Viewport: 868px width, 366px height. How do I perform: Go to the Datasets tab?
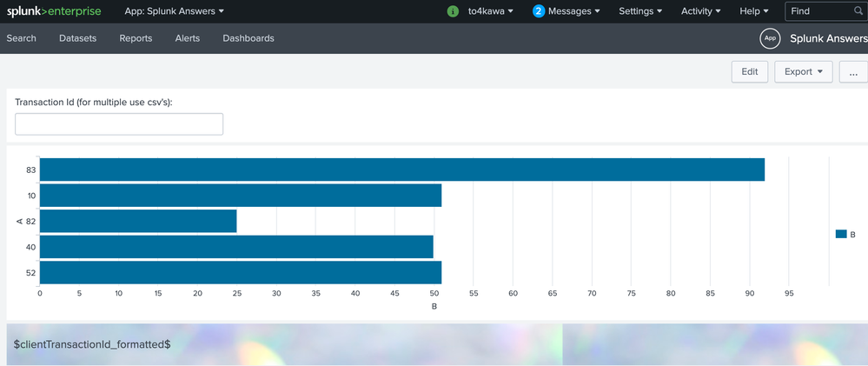[x=77, y=38]
